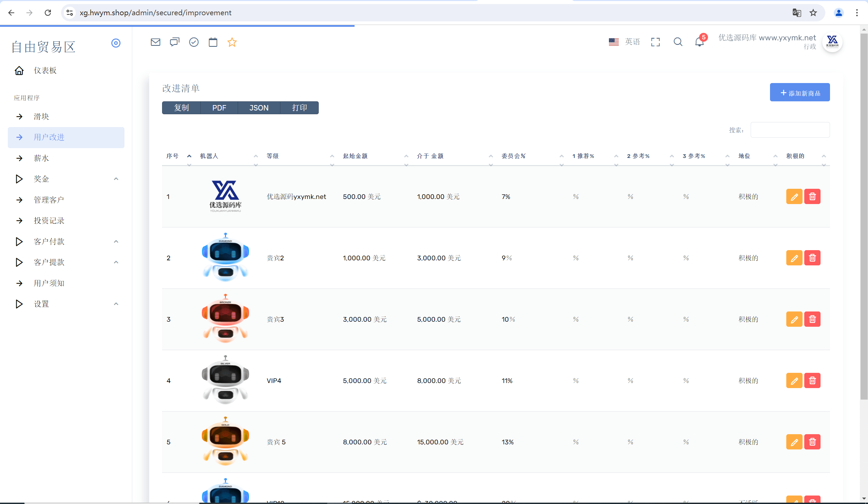
Task: Click the blue robot thumbnail in row 2
Action: click(x=225, y=258)
